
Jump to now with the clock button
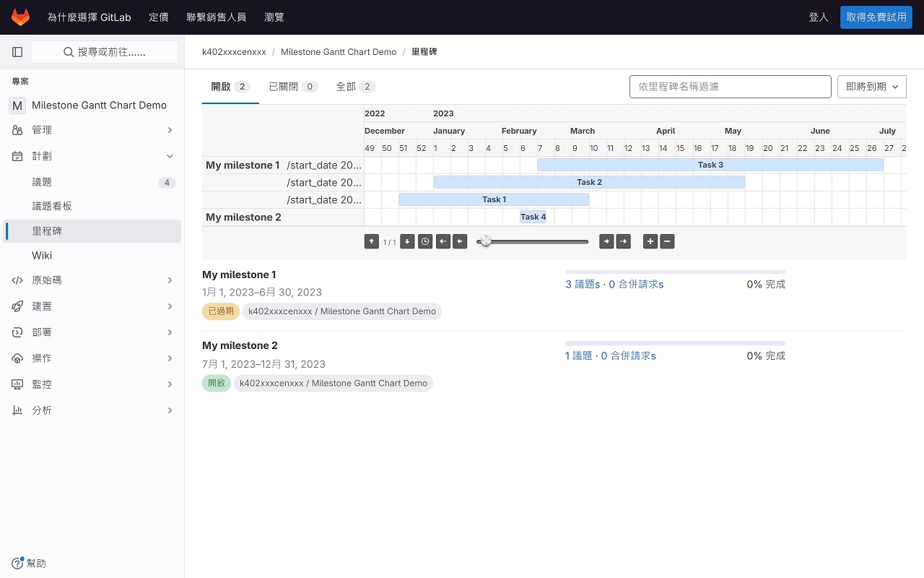click(425, 242)
